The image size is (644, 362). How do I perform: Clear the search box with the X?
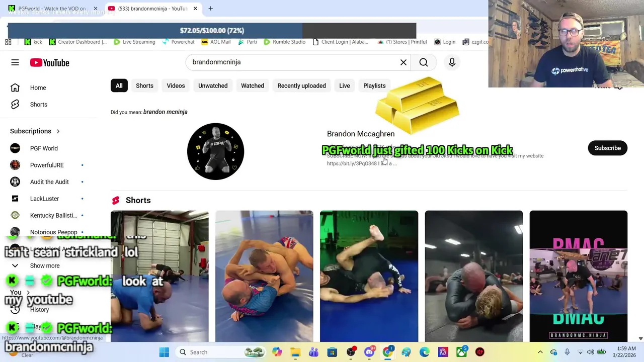pos(404,62)
